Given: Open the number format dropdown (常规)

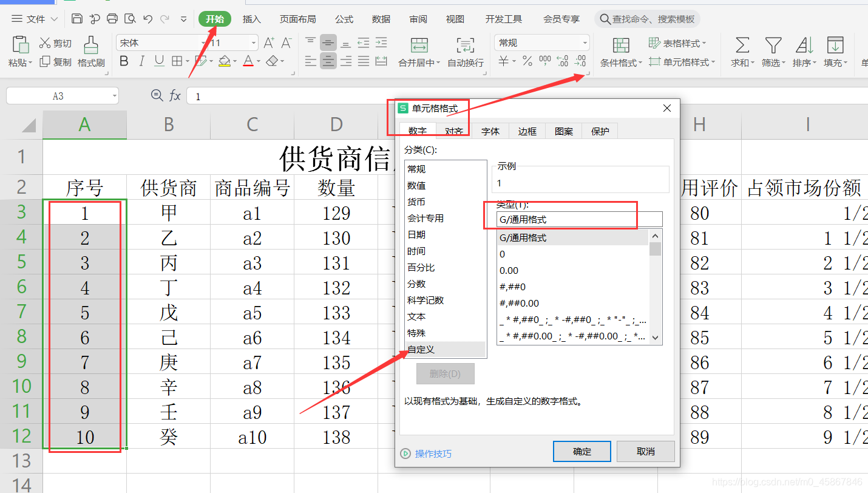Looking at the screenshot, I should pos(585,42).
